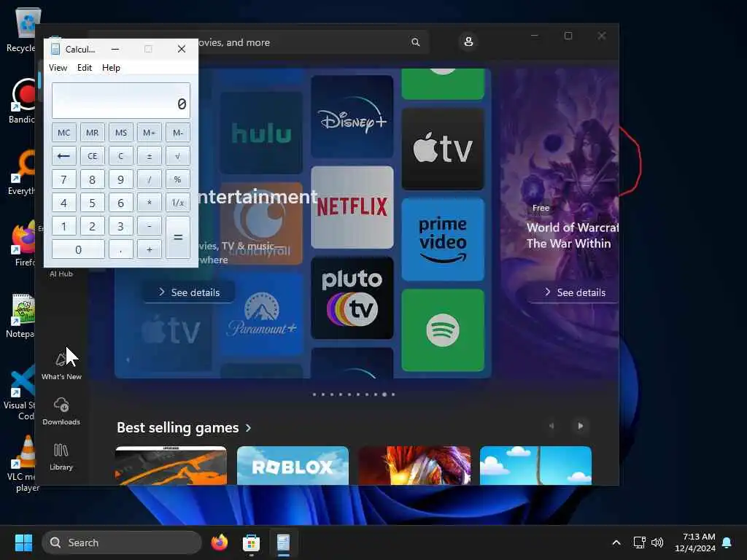
Task: Click the Prime Video tile in banner
Action: pos(443,239)
